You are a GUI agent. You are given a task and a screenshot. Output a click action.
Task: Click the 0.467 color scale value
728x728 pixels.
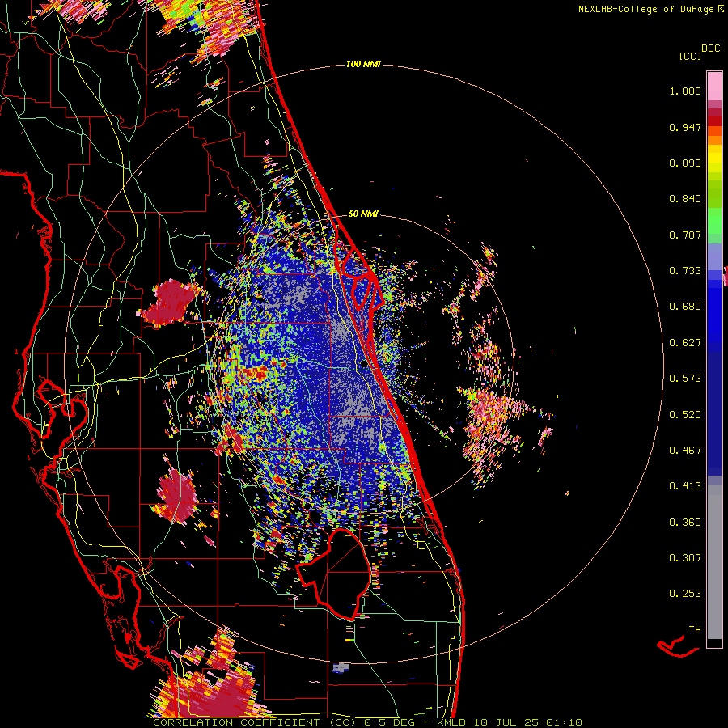pyautogui.click(x=685, y=451)
